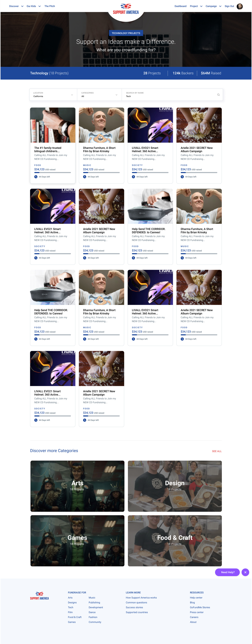
Task: Open the Location California dropdown
Action: pos(53,95)
